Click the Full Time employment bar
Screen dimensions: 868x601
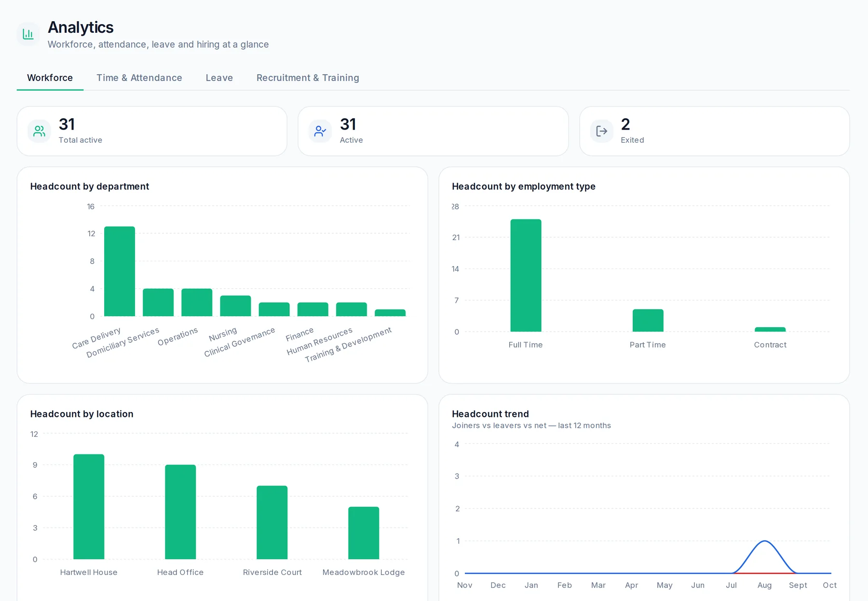pos(526,275)
